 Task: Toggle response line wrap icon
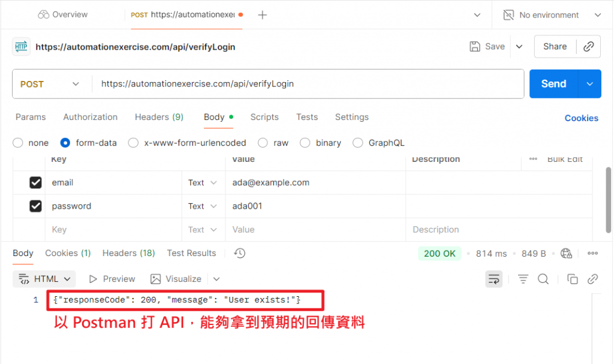tap(494, 279)
